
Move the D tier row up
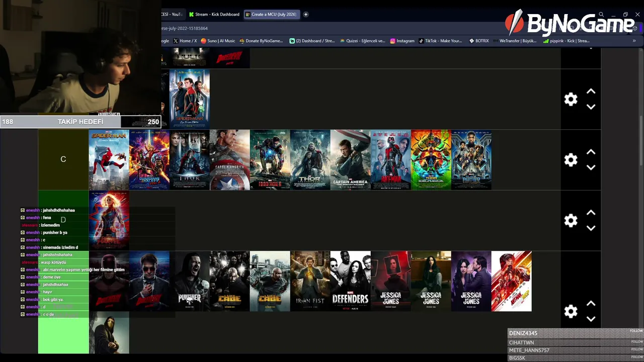[x=591, y=213]
